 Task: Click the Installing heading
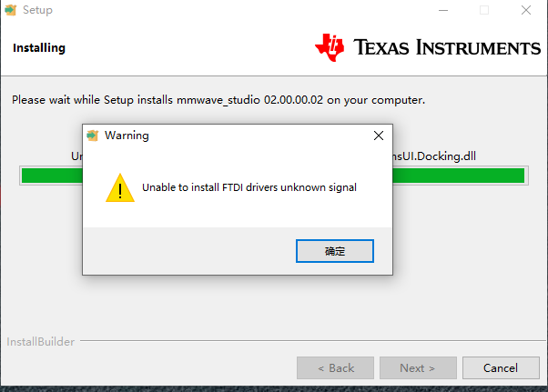[x=39, y=48]
